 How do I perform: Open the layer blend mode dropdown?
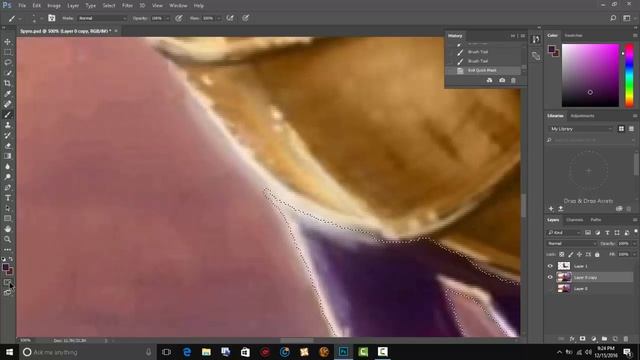tap(571, 243)
